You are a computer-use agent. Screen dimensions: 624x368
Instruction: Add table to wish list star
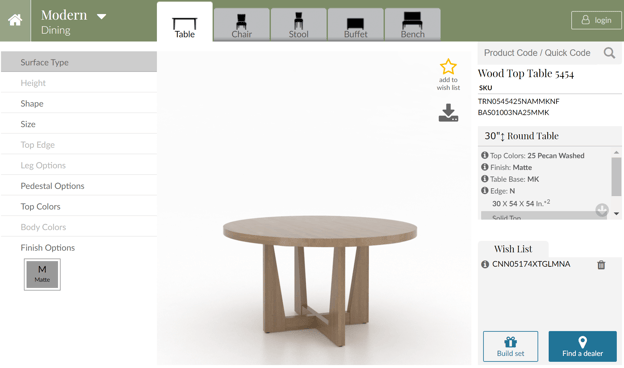[448, 67]
